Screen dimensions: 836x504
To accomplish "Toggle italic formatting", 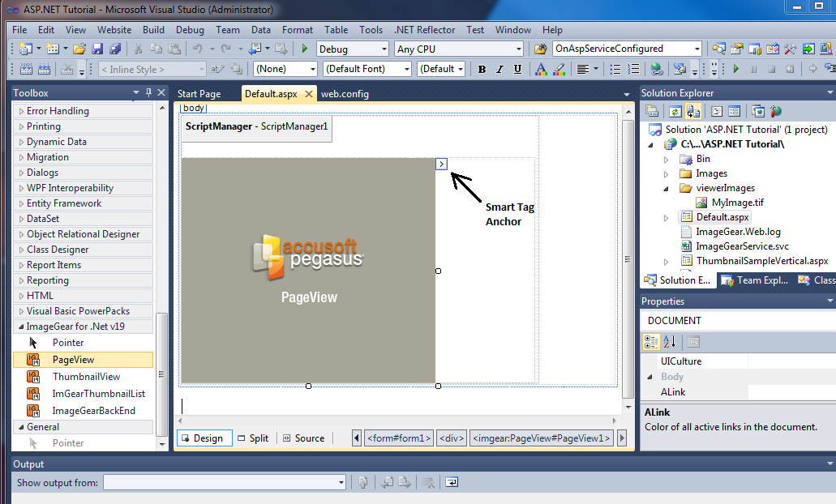I will pyautogui.click(x=499, y=69).
